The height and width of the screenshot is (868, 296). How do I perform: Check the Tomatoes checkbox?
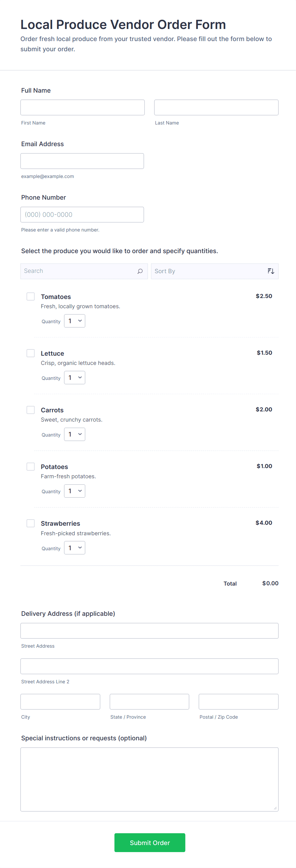click(x=31, y=296)
